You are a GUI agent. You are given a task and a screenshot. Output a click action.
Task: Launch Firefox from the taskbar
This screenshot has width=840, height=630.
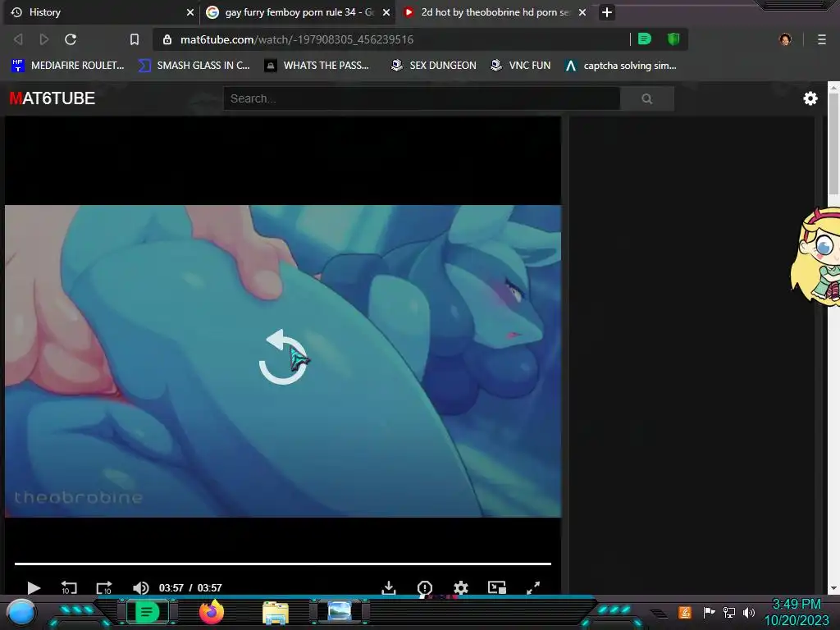(212, 612)
